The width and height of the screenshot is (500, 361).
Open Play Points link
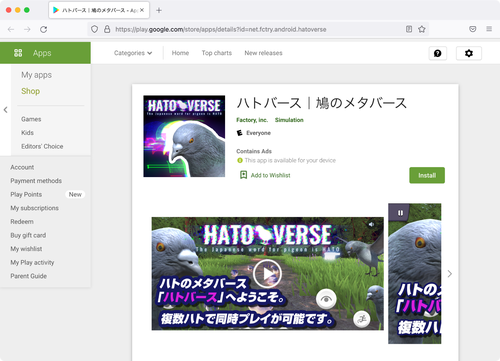pyautogui.click(x=26, y=194)
